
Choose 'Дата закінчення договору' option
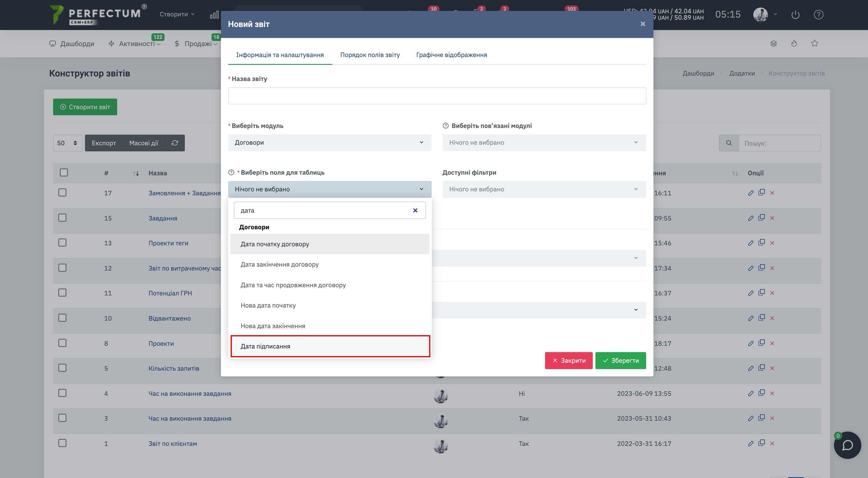[x=330, y=264]
